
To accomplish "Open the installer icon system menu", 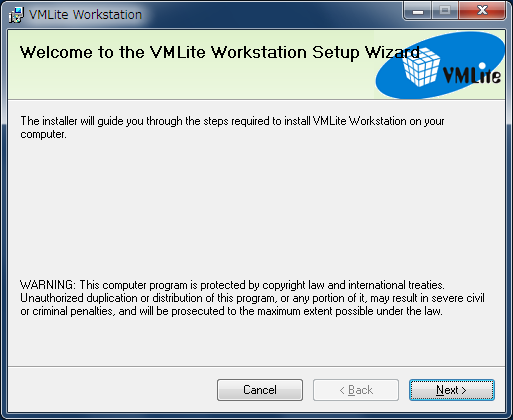I will tap(16, 15).
